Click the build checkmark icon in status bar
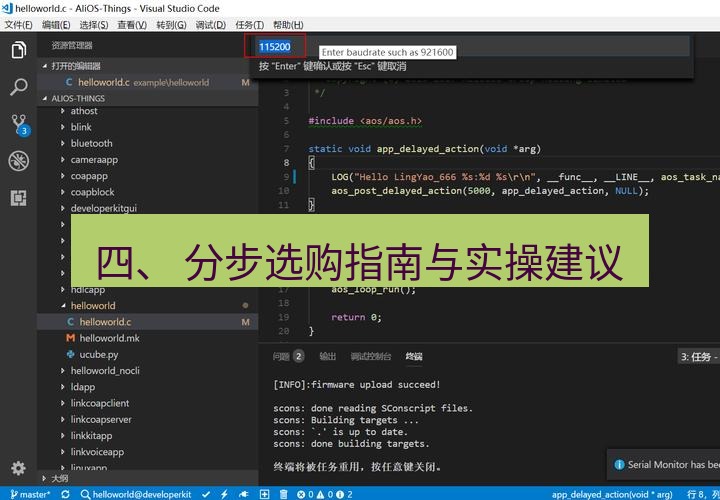 point(206,494)
